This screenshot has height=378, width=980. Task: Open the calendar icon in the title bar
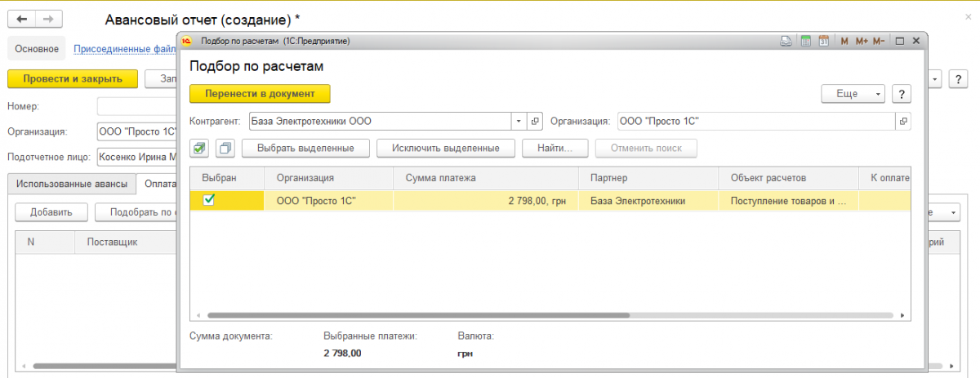click(823, 40)
